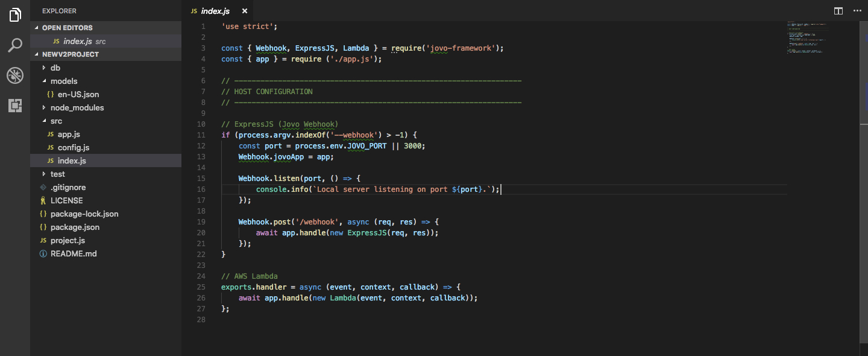This screenshot has width=868, height=356.
Task: Open the package.json file
Action: (75, 227)
